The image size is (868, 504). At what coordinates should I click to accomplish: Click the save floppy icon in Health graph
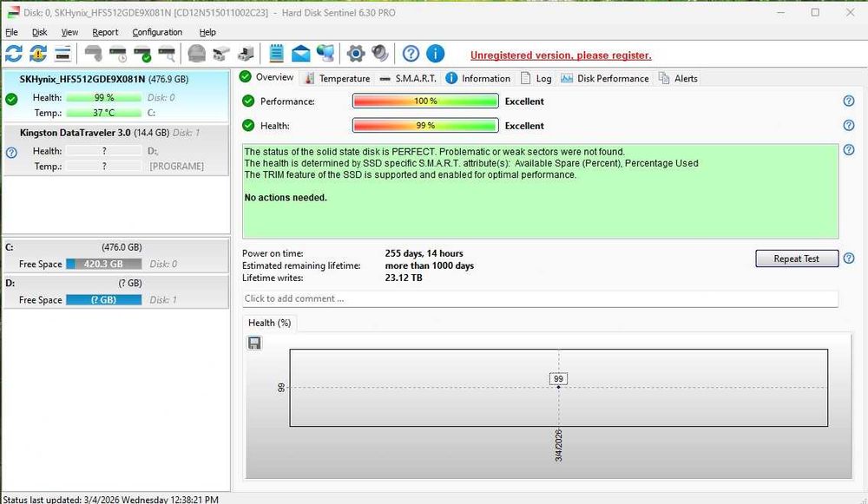click(254, 343)
